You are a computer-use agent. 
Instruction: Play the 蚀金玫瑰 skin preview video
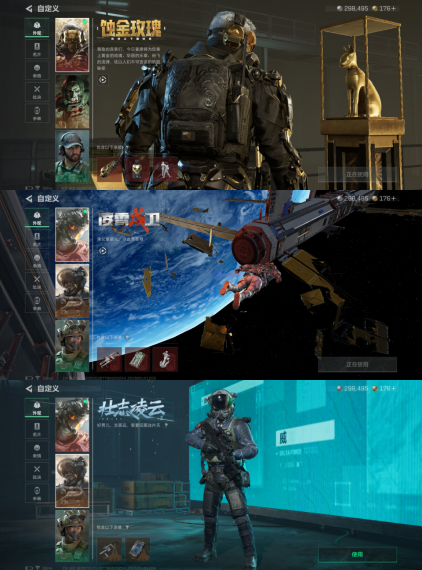(x=103, y=80)
